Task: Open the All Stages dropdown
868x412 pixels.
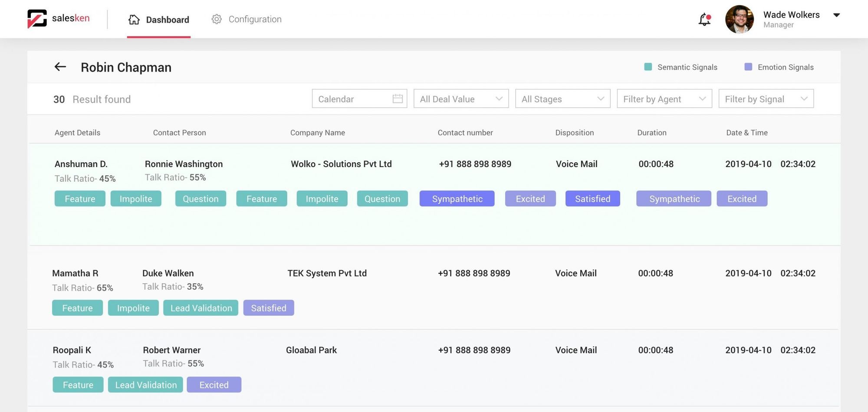Action: (x=562, y=99)
